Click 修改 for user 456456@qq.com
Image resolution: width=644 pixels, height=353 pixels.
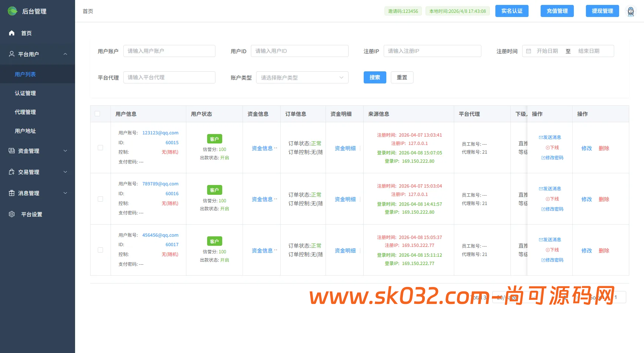click(587, 250)
